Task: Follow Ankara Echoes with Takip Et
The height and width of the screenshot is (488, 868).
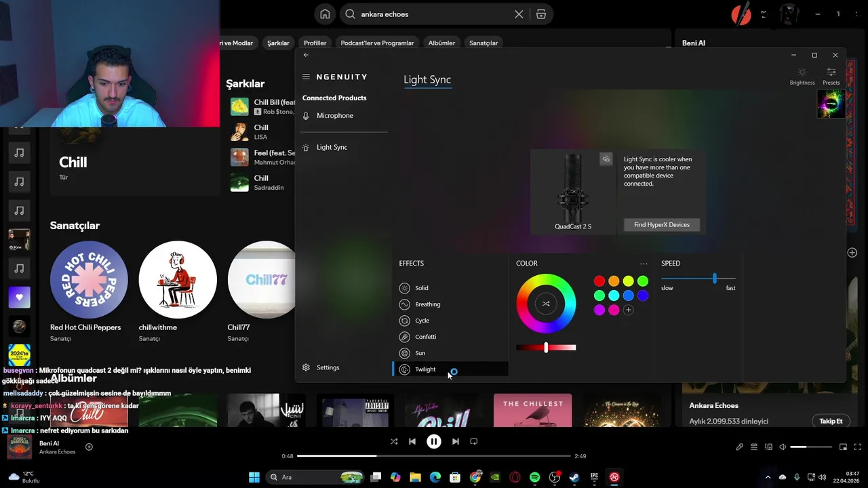Action: point(831,421)
